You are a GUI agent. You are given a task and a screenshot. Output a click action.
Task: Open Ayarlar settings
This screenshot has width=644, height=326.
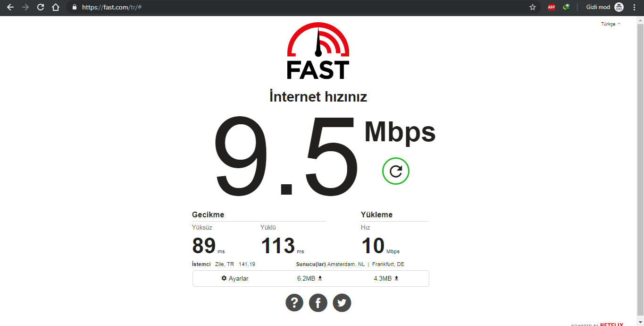click(235, 278)
